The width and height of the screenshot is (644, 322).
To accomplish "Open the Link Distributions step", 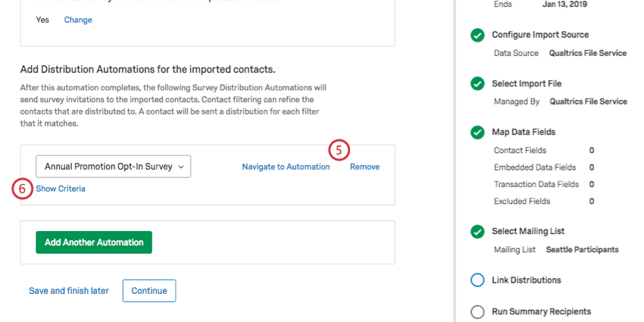I will (526, 280).
